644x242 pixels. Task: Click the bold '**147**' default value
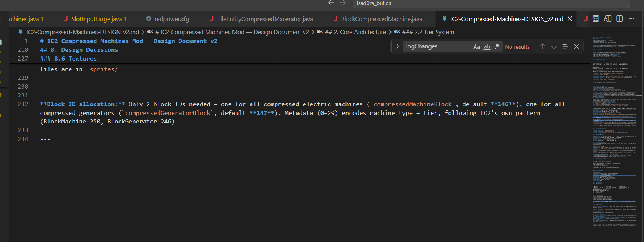click(x=262, y=113)
